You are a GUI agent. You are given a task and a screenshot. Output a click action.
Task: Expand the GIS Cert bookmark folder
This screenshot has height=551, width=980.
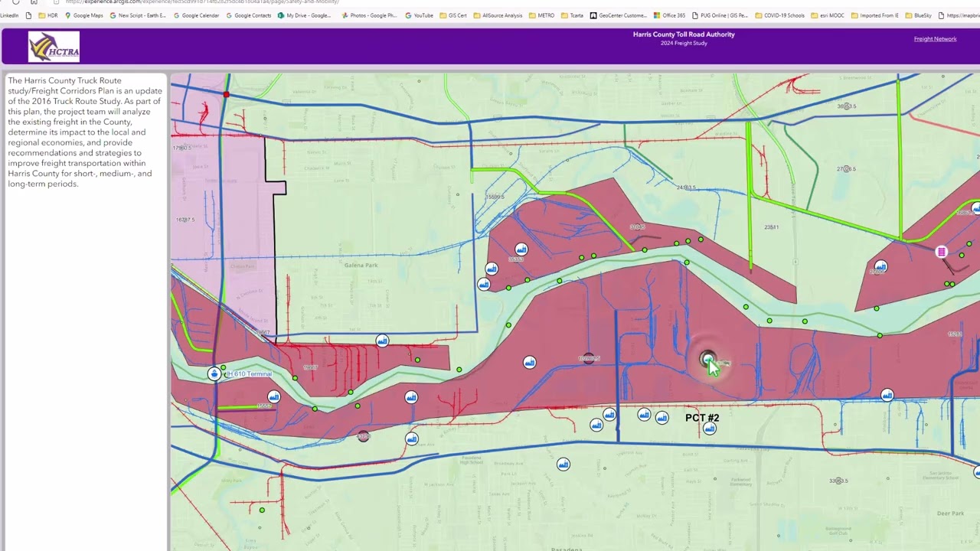tap(453, 15)
